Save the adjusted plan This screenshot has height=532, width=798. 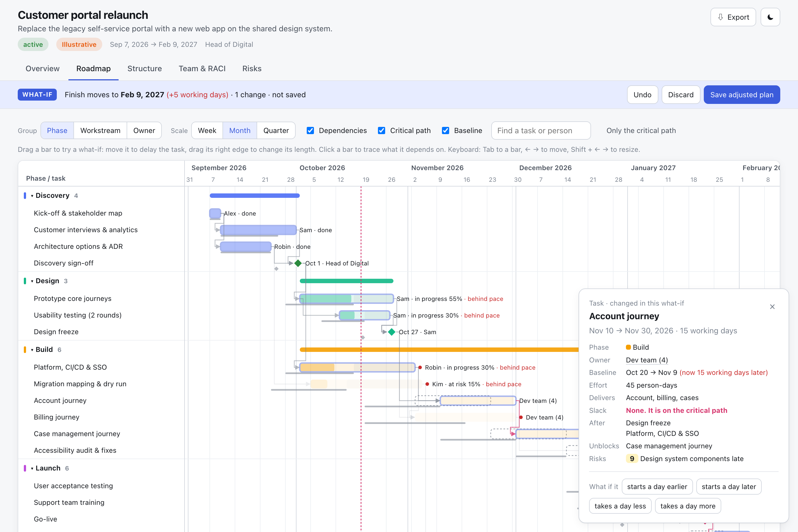742,95
